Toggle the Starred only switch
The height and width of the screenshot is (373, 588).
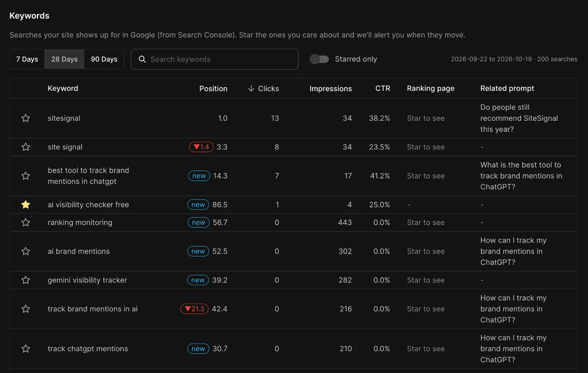click(319, 59)
